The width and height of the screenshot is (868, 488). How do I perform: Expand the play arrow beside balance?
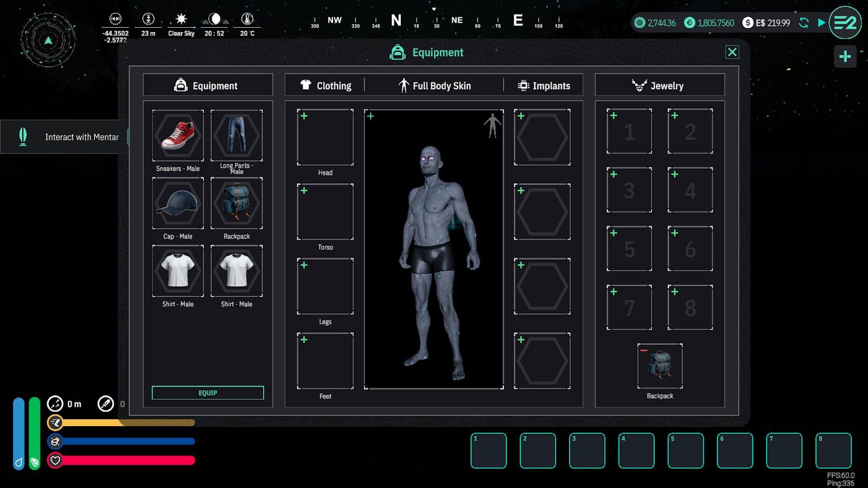(821, 23)
